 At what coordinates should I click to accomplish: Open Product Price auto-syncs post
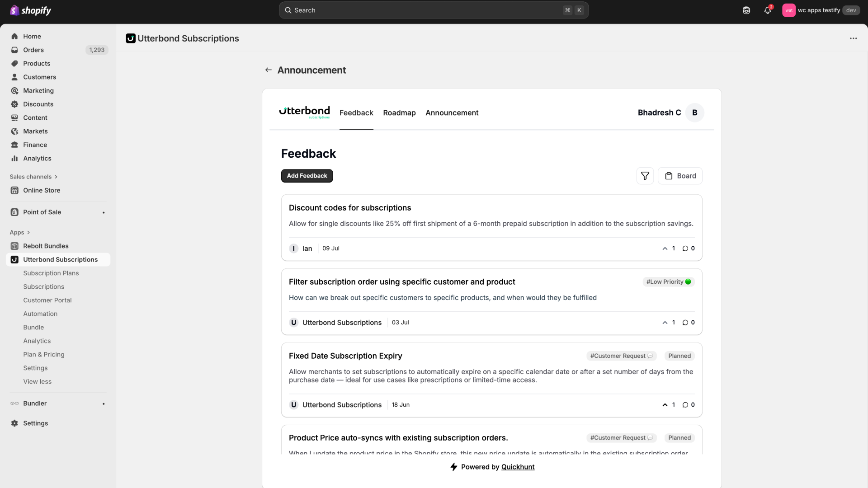pyautogui.click(x=398, y=438)
